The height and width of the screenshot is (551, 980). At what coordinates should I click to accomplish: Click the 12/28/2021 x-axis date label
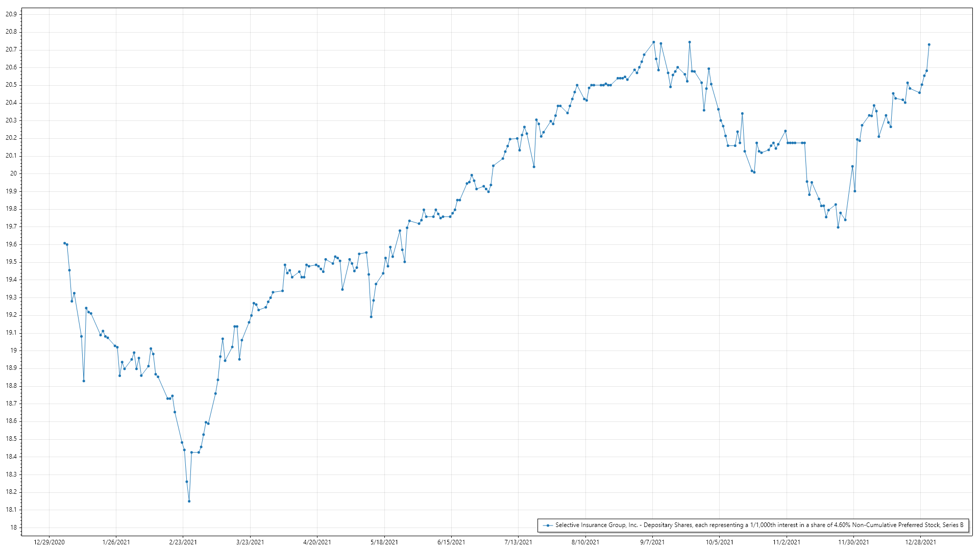coord(920,542)
